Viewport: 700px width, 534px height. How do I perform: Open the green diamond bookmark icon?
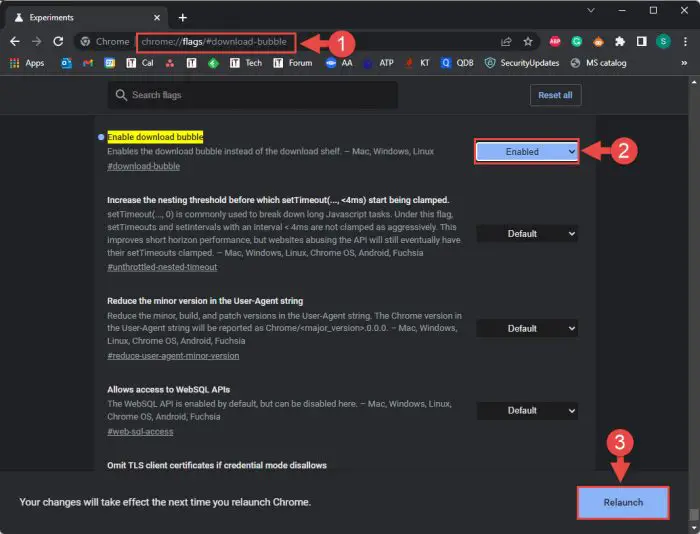coord(213,63)
